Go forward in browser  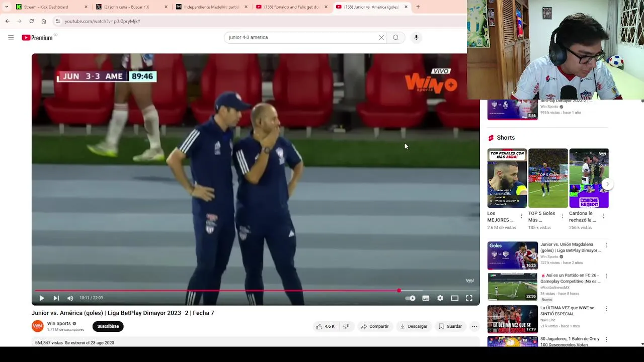click(19, 21)
